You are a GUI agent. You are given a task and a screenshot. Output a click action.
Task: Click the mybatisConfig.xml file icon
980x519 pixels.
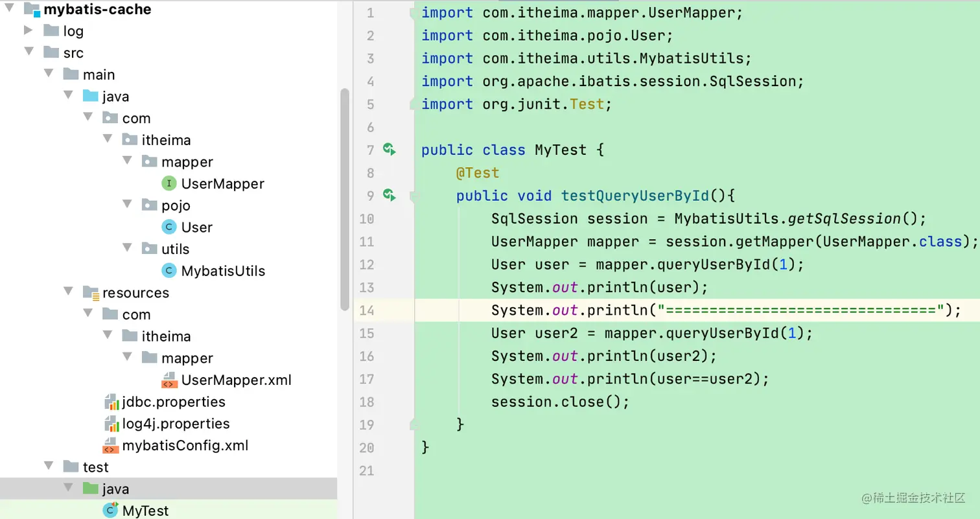click(x=111, y=446)
